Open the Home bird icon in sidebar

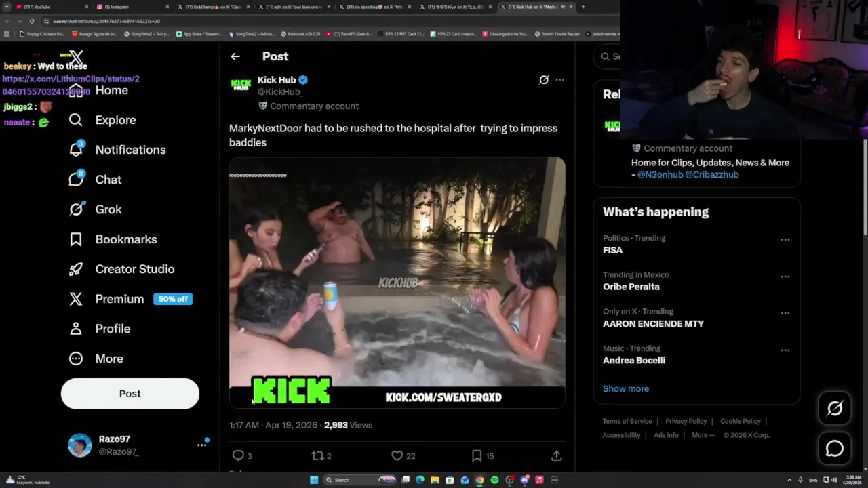click(x=76, y=90)
